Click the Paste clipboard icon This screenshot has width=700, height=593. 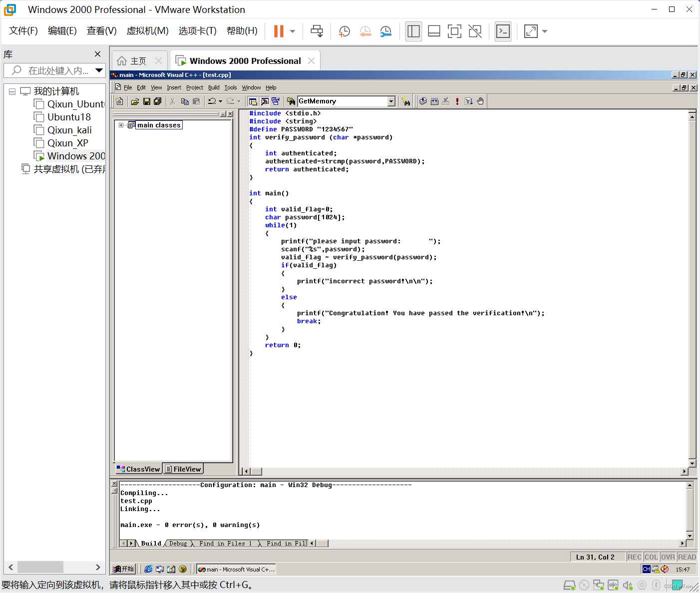coord(196,101)
